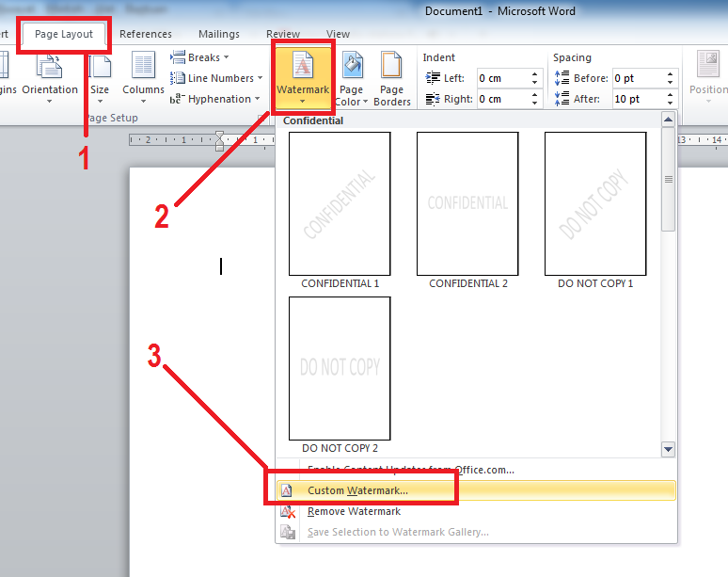The height and width of the screenshot is (577, 728).
Task: Click Save Selection to Watermark Gallery
Action: click(476, 532)
